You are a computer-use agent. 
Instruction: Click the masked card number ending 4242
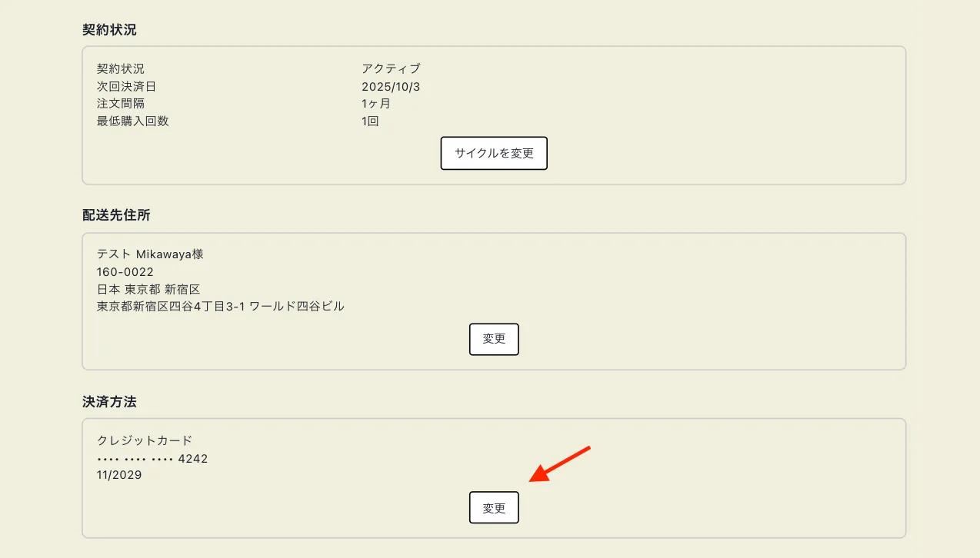click(152, 459)
